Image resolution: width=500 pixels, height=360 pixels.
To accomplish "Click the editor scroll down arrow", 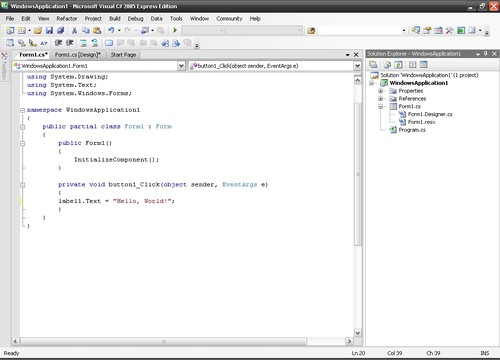I will tap(357, 333).
